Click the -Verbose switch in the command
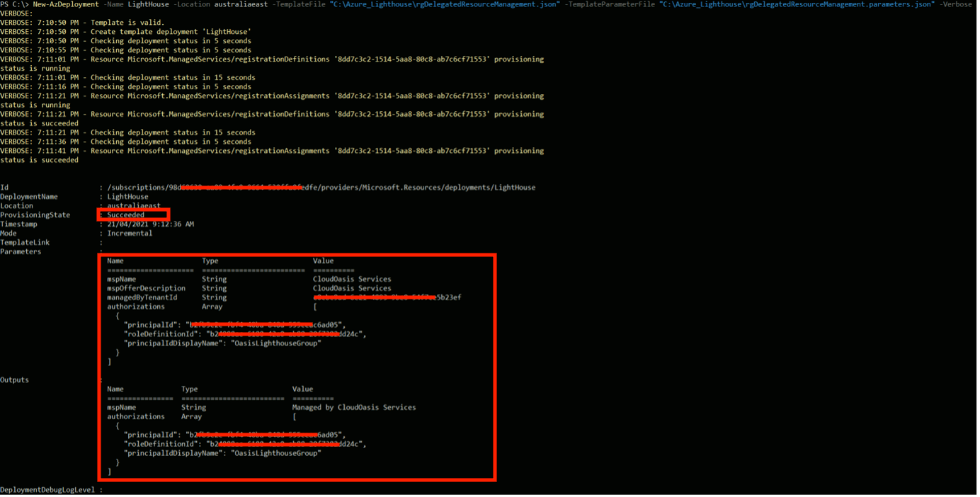The image size is (980, 497). [x=956, y=4]
